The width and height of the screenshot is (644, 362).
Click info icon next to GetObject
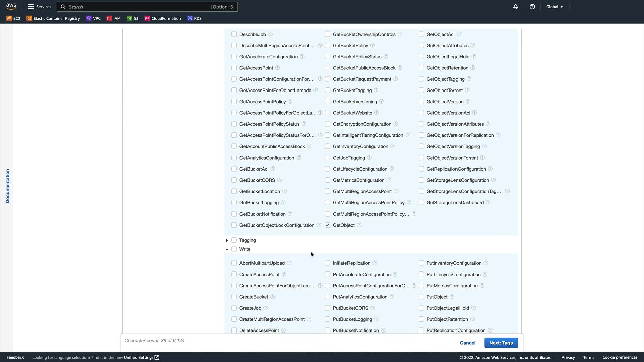[x=359, y=225]
